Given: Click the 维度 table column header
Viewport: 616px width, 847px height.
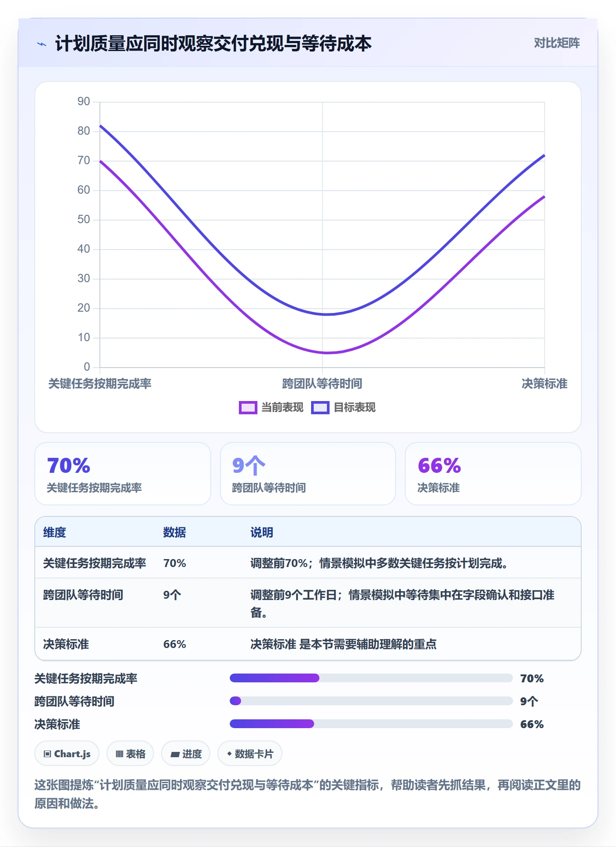Looking at the screenshot, I should [x=55, y=532].
